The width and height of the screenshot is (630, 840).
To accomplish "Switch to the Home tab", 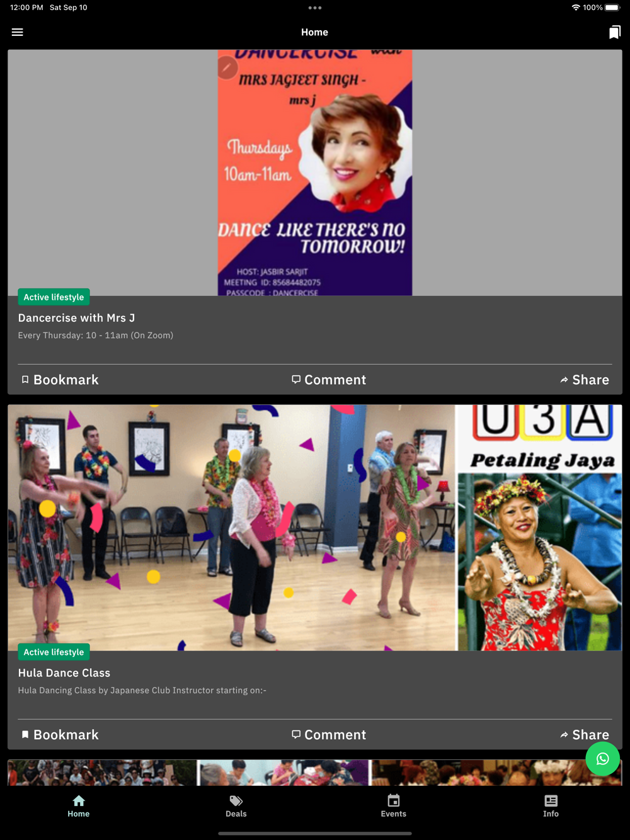I will pyautogui.click(x=79, y=806).
